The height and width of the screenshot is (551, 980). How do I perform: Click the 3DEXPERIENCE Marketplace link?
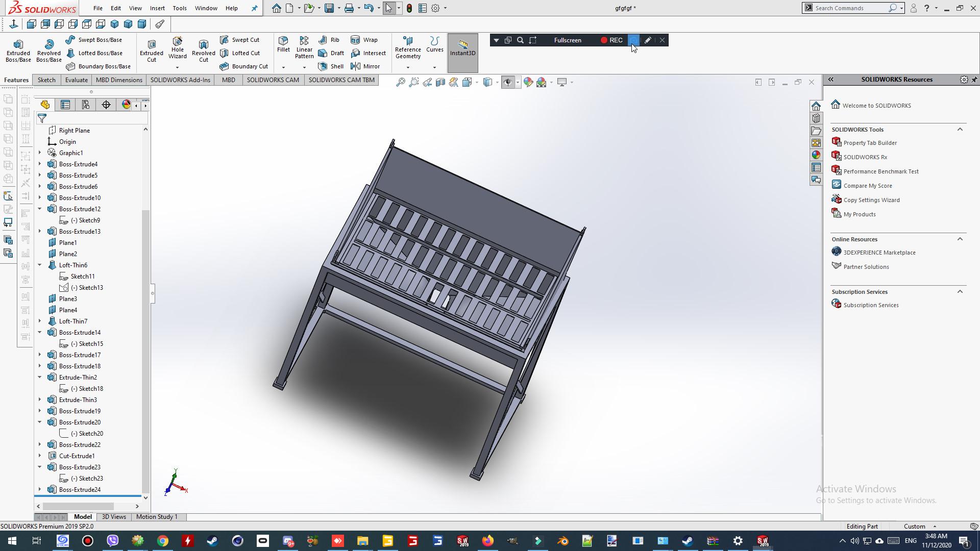click(879, 253)
